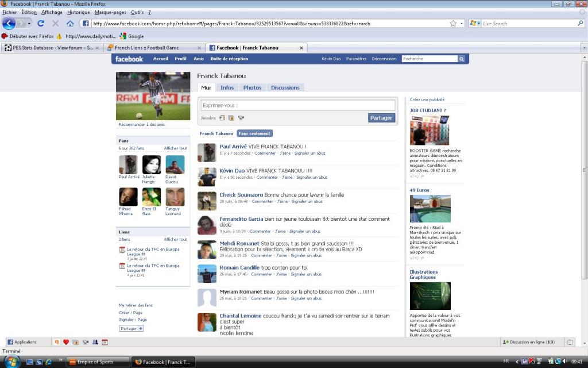Open Juliette Nangis fan thumbnail

tap(152, 165)
